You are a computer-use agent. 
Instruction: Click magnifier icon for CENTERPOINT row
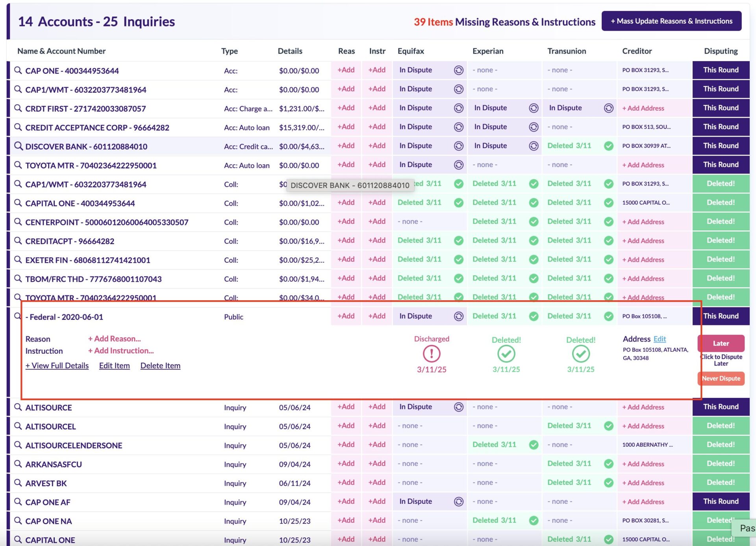pyautogui.click(x=18, y=221)
